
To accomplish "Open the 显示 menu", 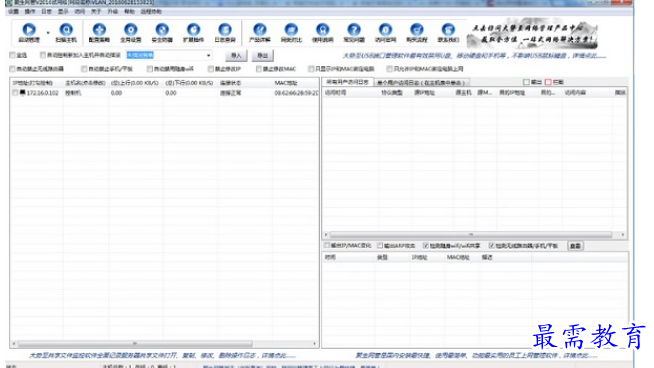I will 63,12.
